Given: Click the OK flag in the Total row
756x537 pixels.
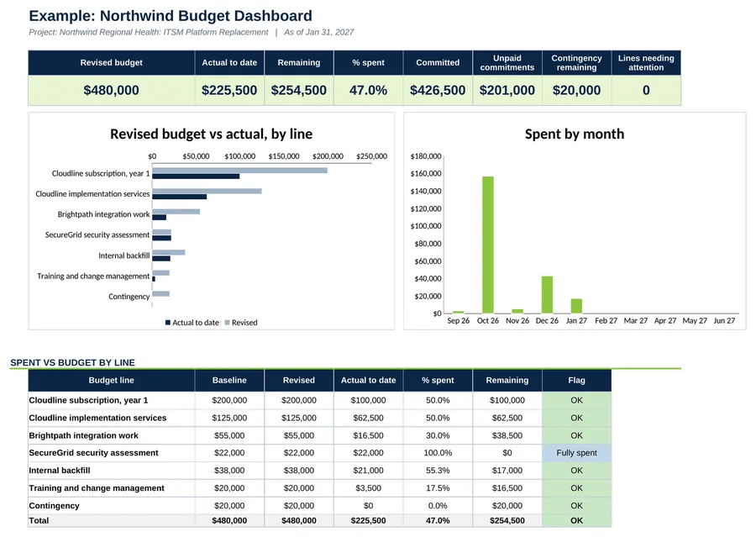Looking at the screenshot, I should (x=576, y=520).
